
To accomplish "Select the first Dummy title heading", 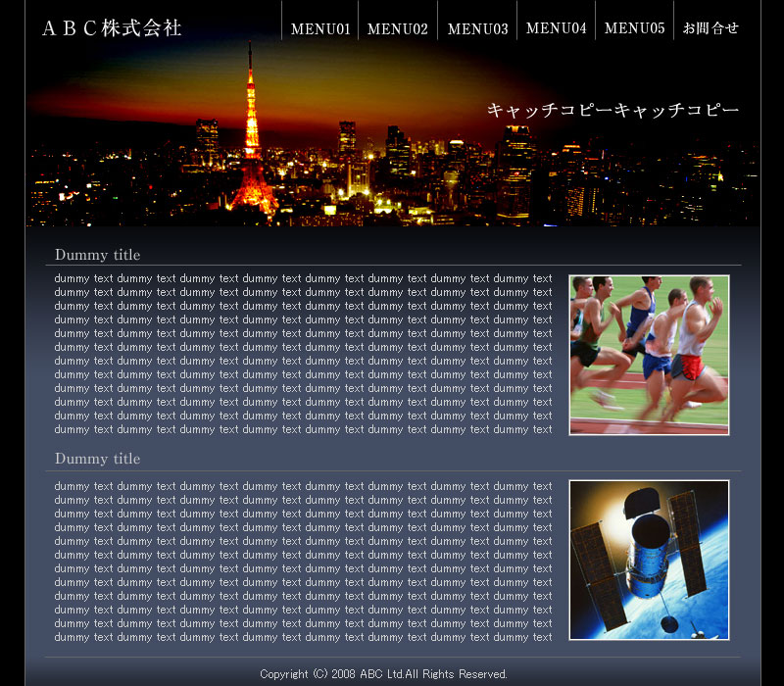I will pyautogui.click(x=97, y=255).
